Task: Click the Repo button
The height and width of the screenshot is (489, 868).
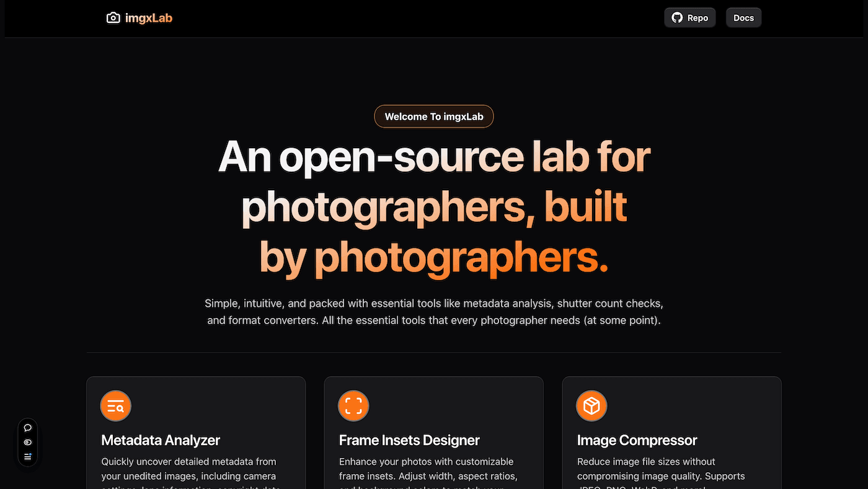Action: (x=689, y=17)
